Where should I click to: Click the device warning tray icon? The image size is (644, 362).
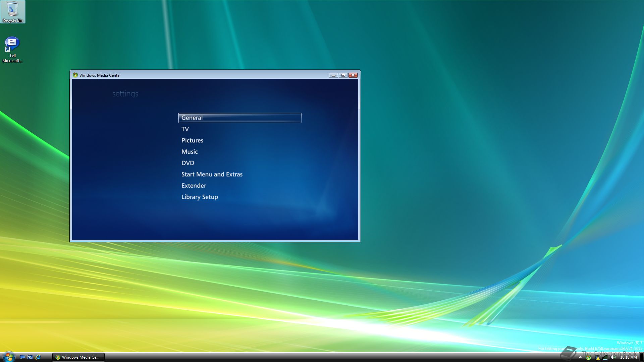coord(597,357)
